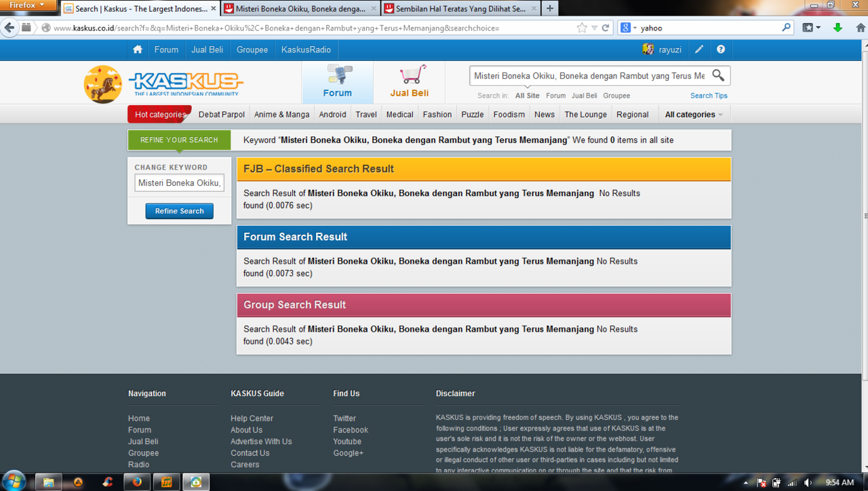This screenshot has height=491, width=868.
Task: Open the Regional category
Action: pos(633,115)
